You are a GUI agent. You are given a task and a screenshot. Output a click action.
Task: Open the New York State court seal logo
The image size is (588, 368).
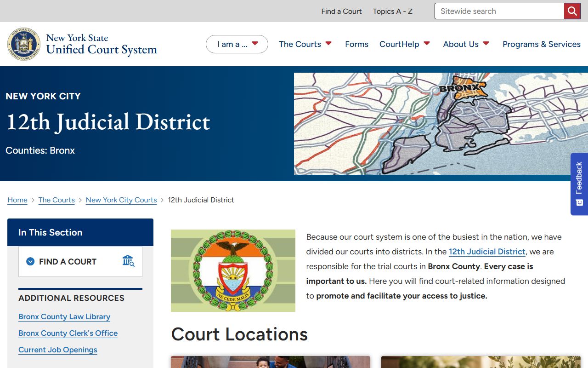pos(24,44)
